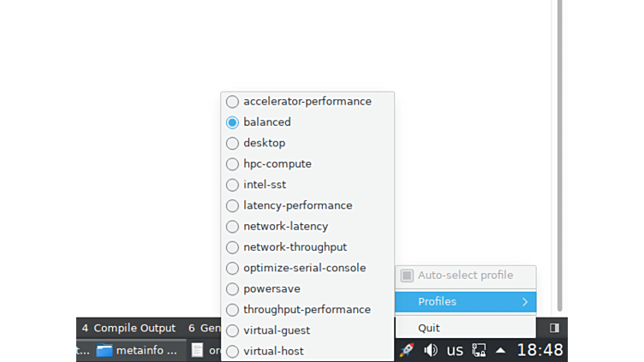
Task: Open the Compile Output pane
Action: (x=128, y=328)
